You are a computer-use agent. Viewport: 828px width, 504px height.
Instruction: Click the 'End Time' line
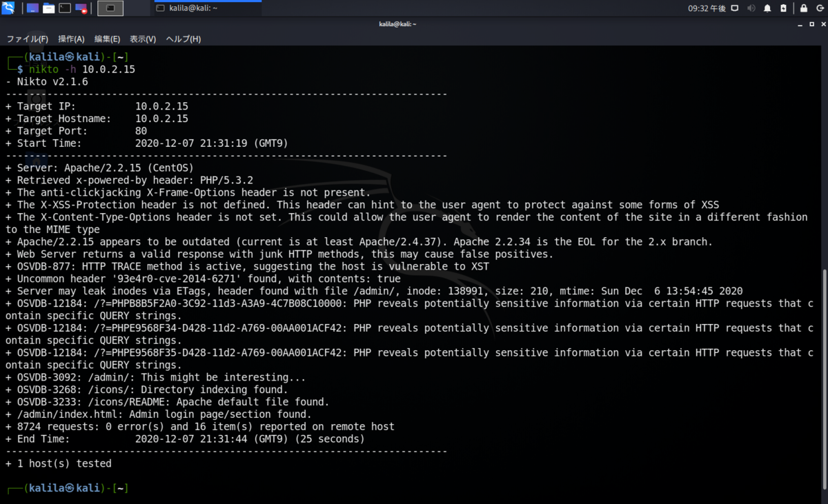pos(185,439)
